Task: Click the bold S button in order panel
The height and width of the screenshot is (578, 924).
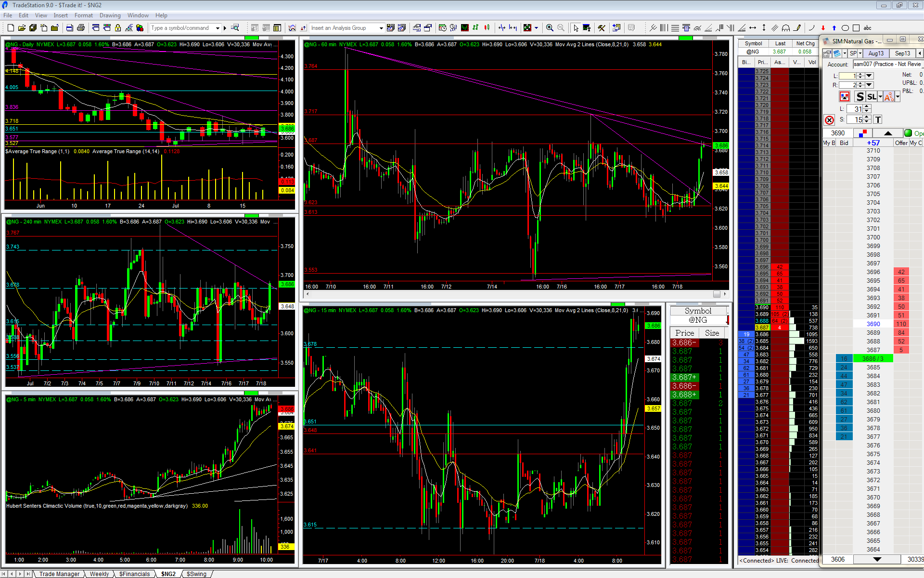Action: 860,97
